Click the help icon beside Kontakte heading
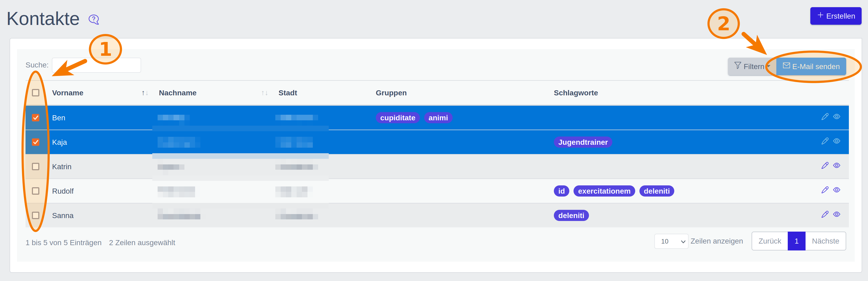Viewport: 868px width, 281px height. coord(94,20)
